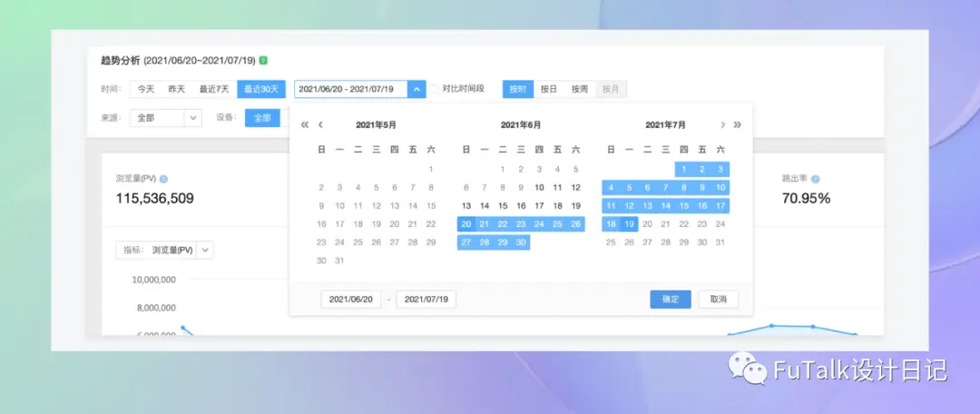Screen dimensions: 980x414
Task: Go to previous month with single-left arrow
Action: 320,124
